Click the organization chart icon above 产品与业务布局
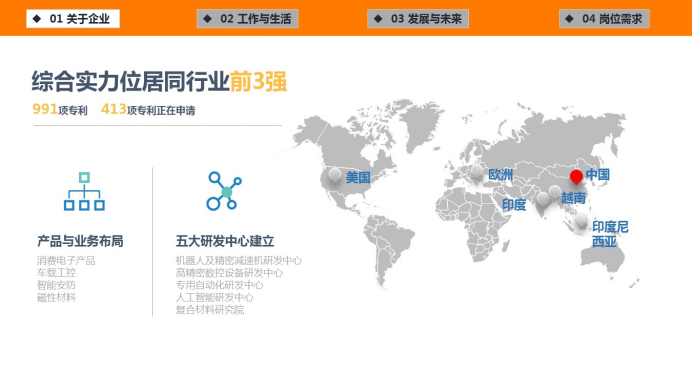 coord(84,191)
